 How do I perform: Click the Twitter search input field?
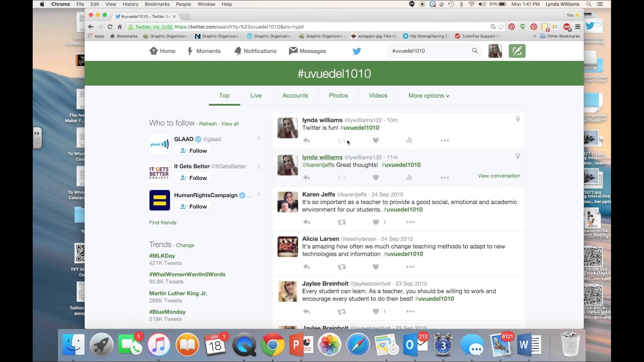tap(428, 51)
